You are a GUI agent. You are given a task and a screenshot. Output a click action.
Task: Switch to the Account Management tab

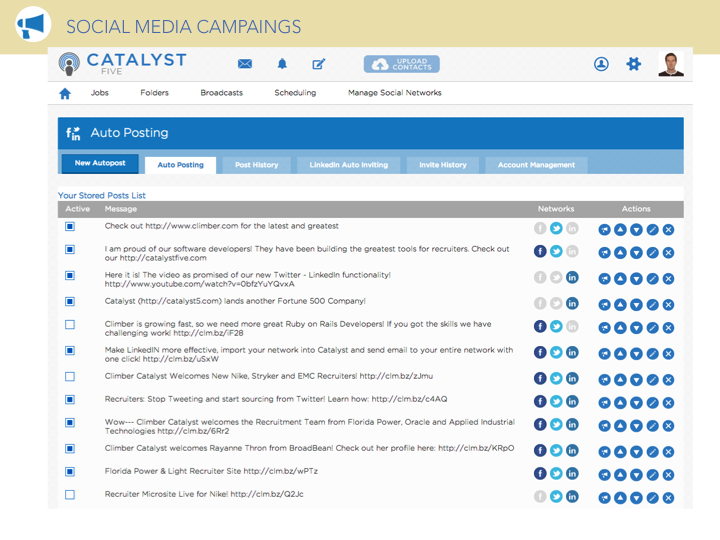536,165
